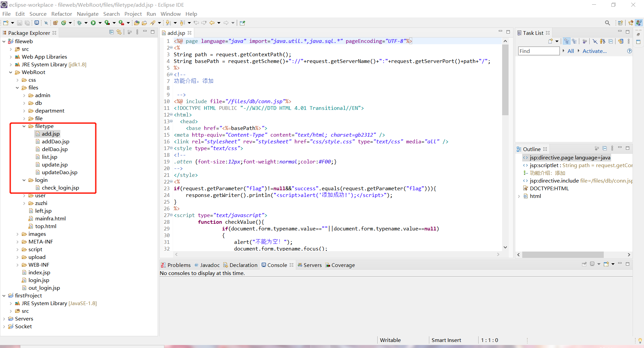Expand the admin folder
The height and width of the screenshot is (348, 644).
[24, 95]
